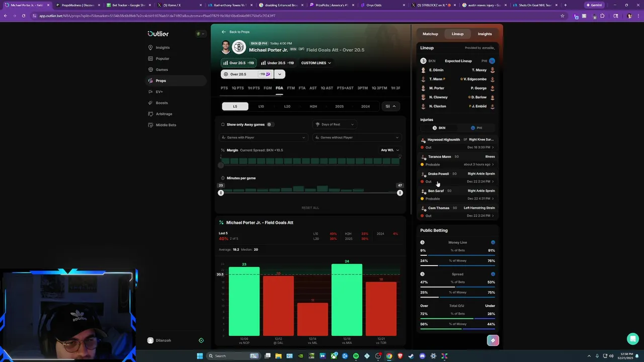The height and width of the screenshot is (362, 644).
Task: Switch to the Matchup tab
Action: (x=430, y=34)
